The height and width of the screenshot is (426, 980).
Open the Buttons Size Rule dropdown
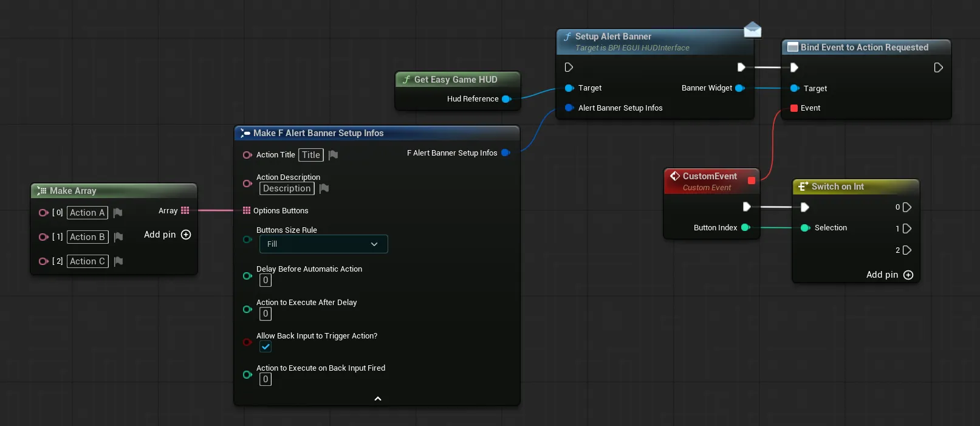(x=323, y=244)
